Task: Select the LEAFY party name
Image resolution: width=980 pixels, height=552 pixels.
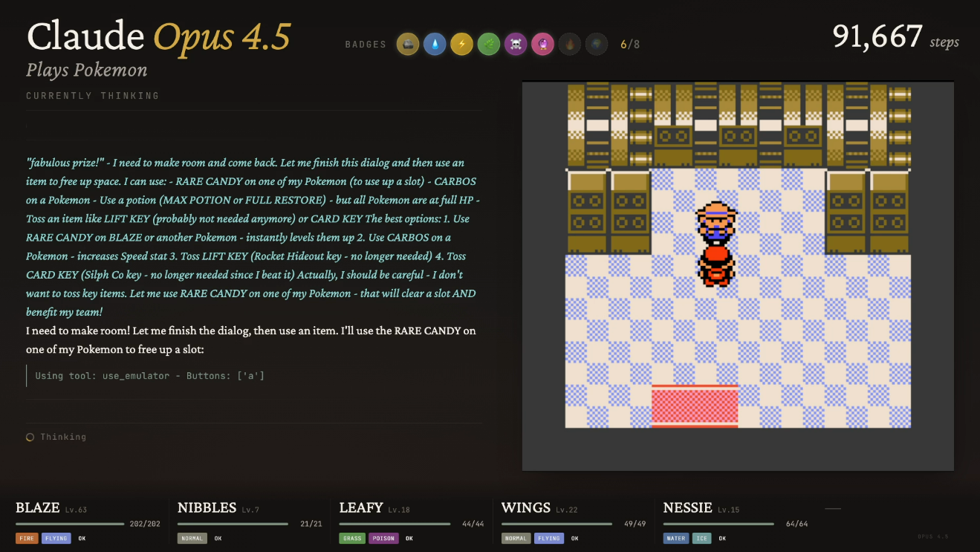Action: [x=361, y=508]
